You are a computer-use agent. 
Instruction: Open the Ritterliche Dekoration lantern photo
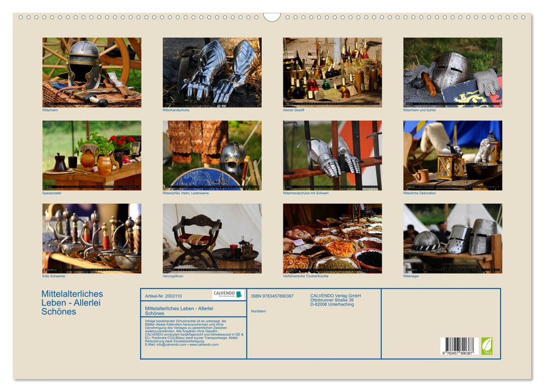(x=453, y=155)
